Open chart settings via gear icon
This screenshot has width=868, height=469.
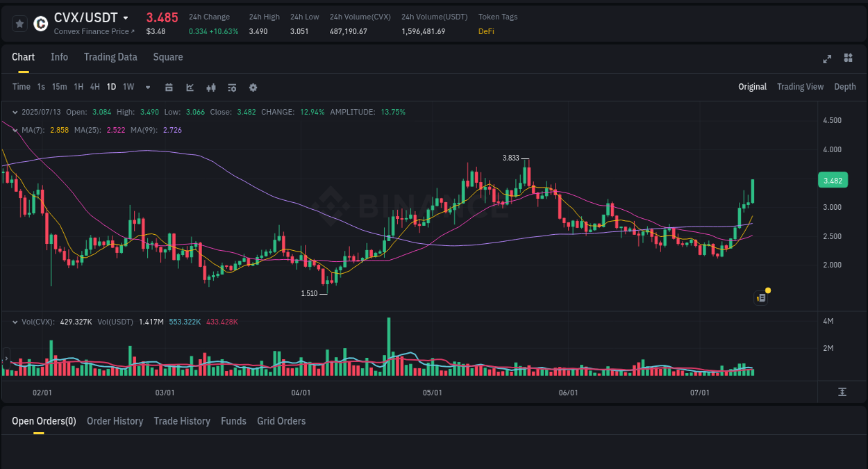(252, 87)
